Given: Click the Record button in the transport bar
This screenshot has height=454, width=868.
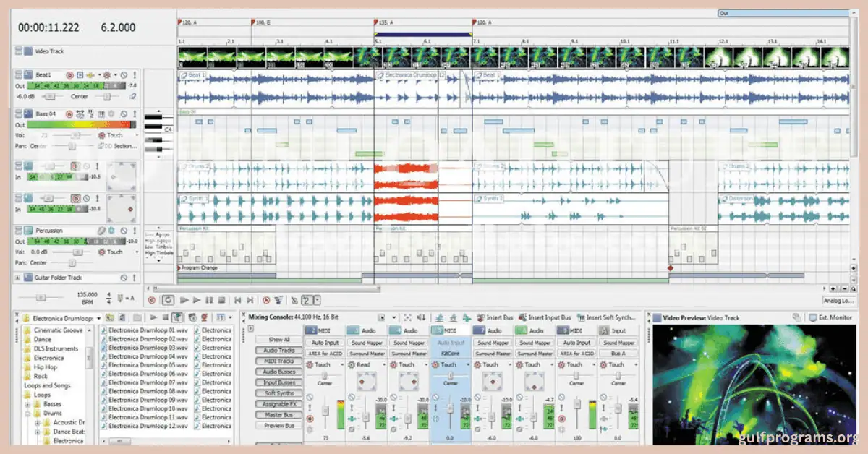Looking at the screenshot, I should [x=152, y=299].
